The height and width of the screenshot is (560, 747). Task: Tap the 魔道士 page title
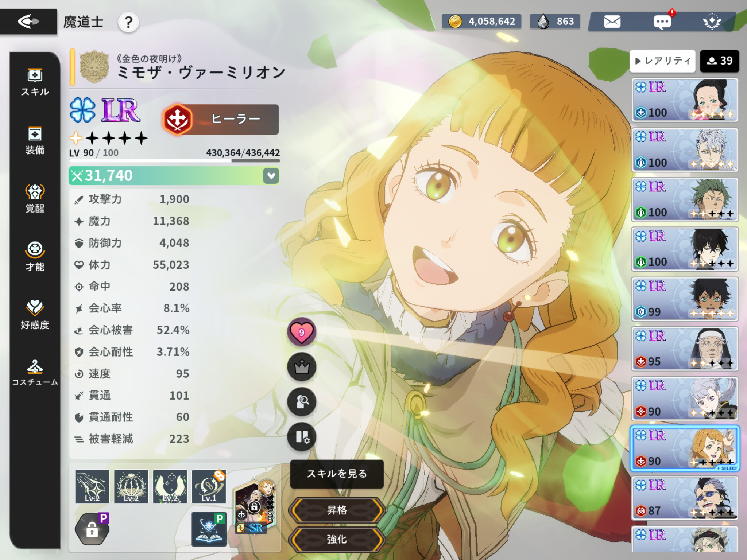click(84, 22)
